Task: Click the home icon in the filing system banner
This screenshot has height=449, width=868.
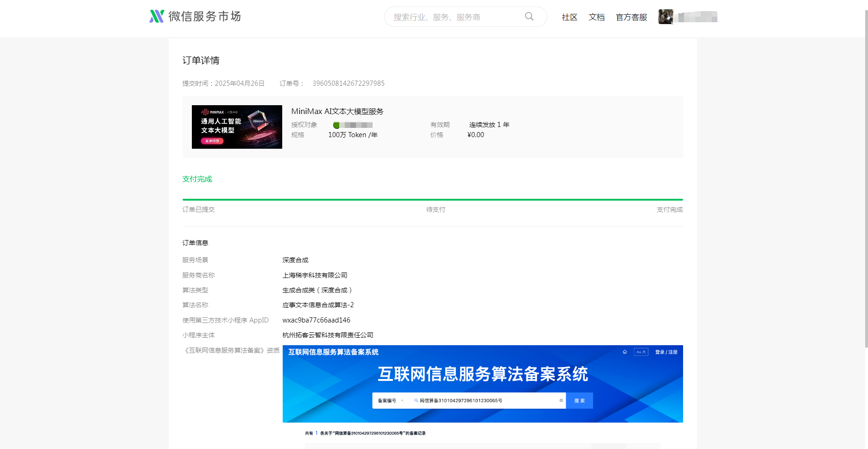Action: tap(625, 352)
